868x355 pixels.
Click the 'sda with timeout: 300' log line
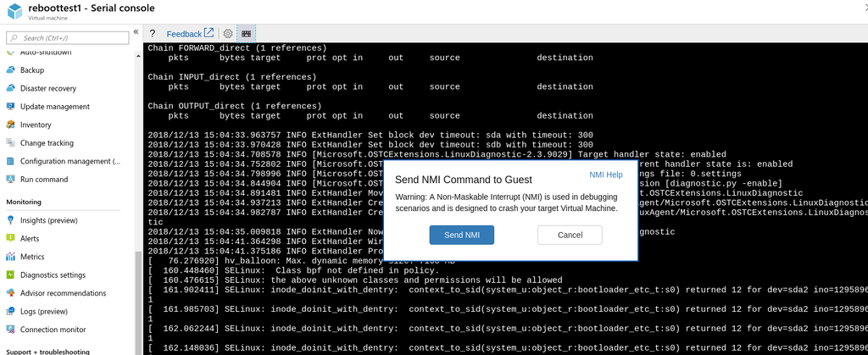pos(370,135)
